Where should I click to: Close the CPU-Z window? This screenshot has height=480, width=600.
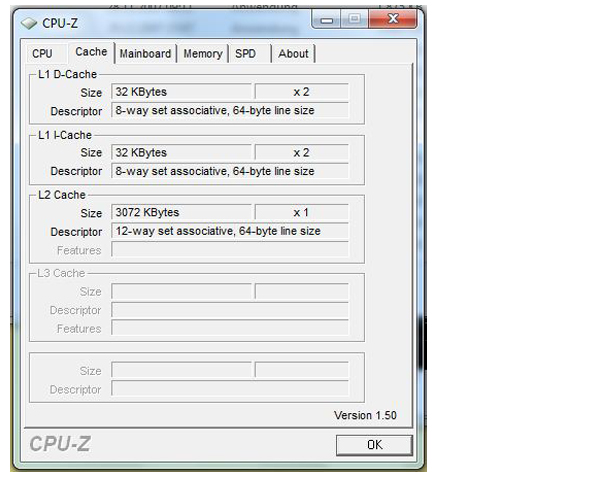click(x=393, y=19)
